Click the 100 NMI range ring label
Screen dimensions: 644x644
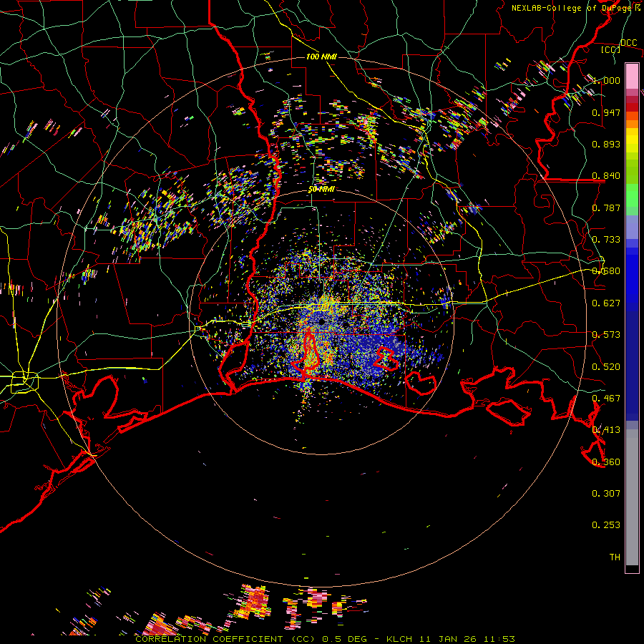point(321,57)
